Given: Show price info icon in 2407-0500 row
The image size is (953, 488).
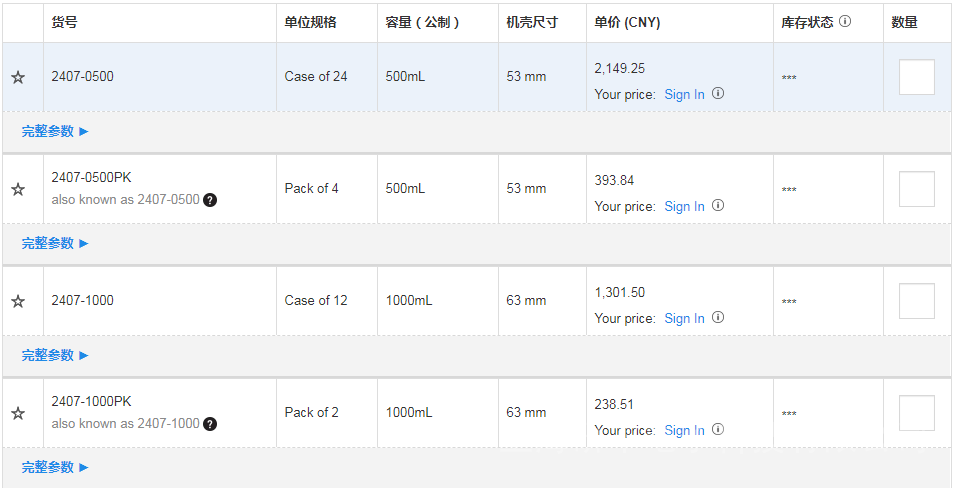Looking at the screenshot, I should click(x=718, y=94).
